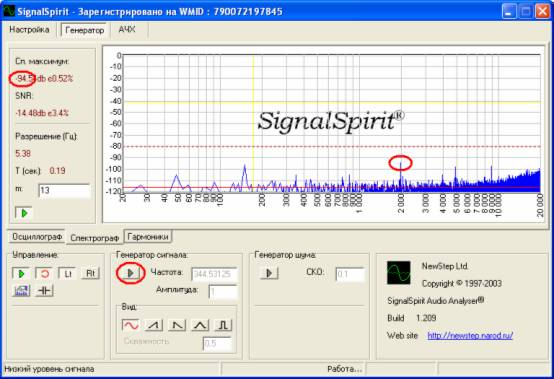Screen dimensions: 554x379
Task: Switch to the Осциллограф tab
Action: pos(37,237)
